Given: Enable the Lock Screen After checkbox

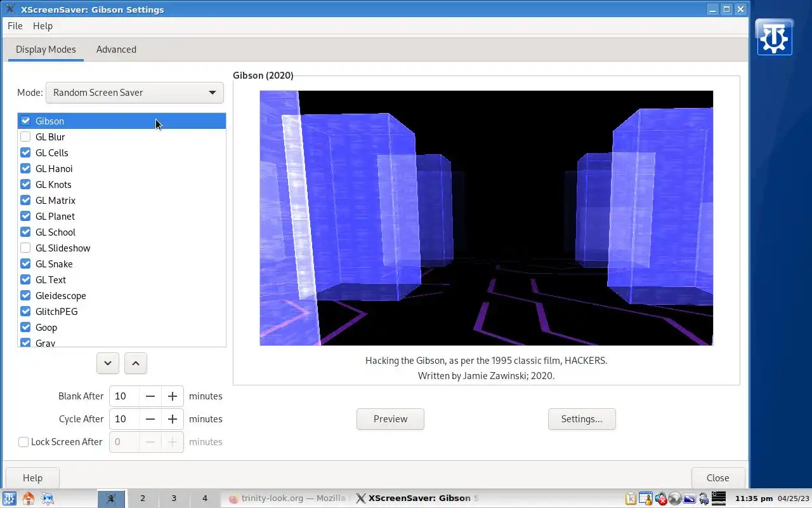Looking at the screenshot, I should pos(23,442).
